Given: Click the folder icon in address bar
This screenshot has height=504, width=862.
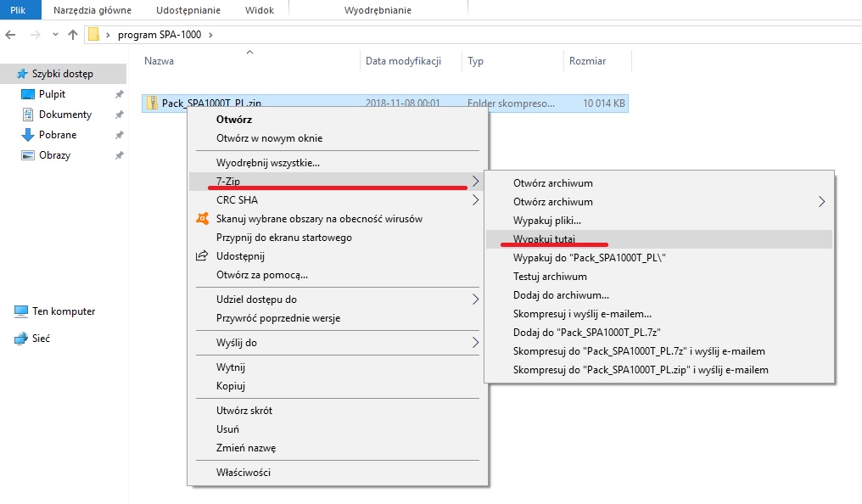Looking at the screenshot, I should (94, 35).
